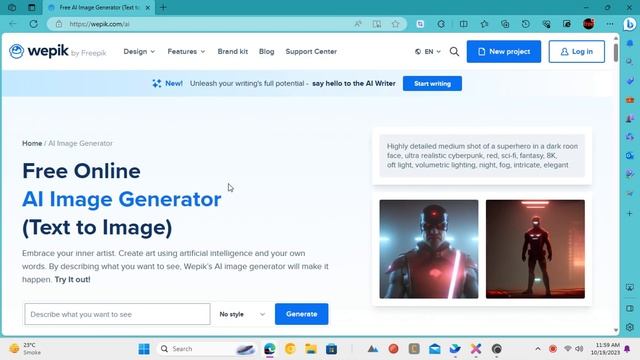Screen dimensions: 640x360
Task: Go to Home breadcrumb link
Action: (32, 143)
